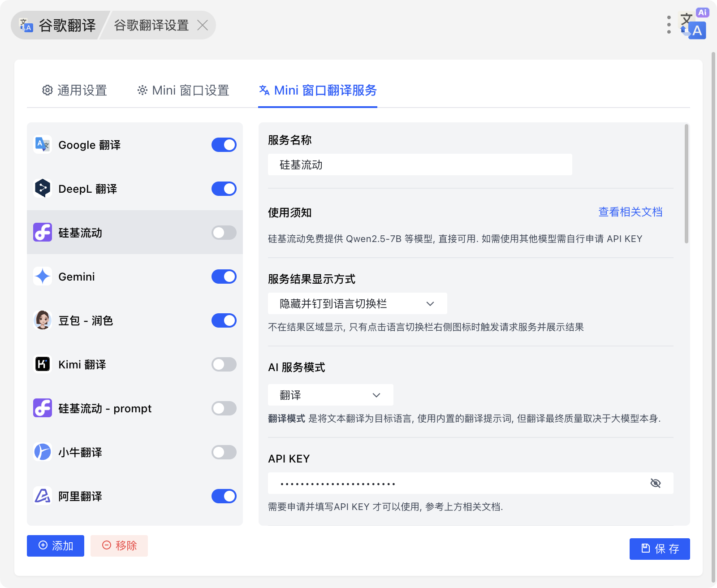Turn on the Kimi 翻译 toggle
717x588 pixels.
pyautogui.click(x=224, y=364)
